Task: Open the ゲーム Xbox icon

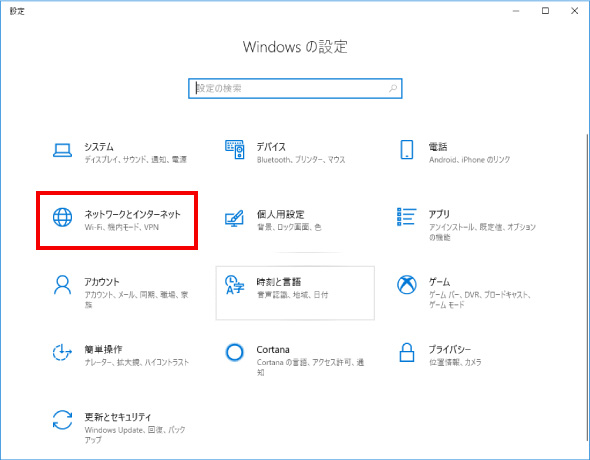Action: (407, 285)
